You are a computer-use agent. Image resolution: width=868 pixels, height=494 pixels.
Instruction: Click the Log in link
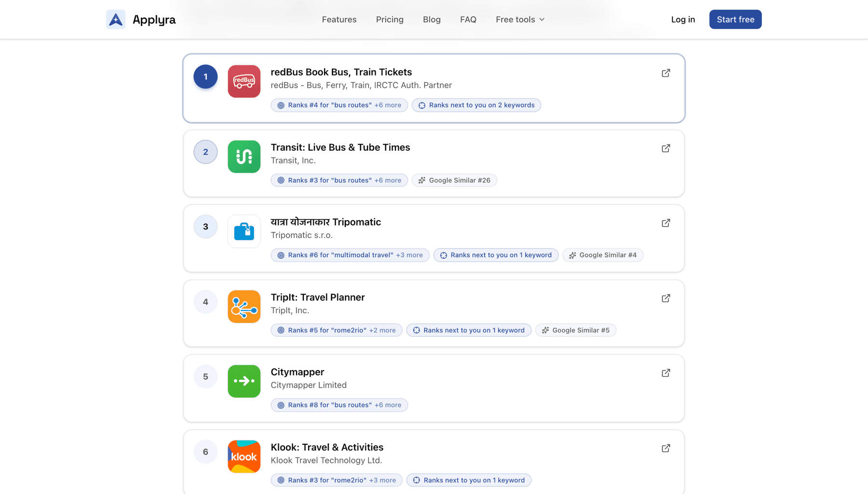click(x=683, y=19)
